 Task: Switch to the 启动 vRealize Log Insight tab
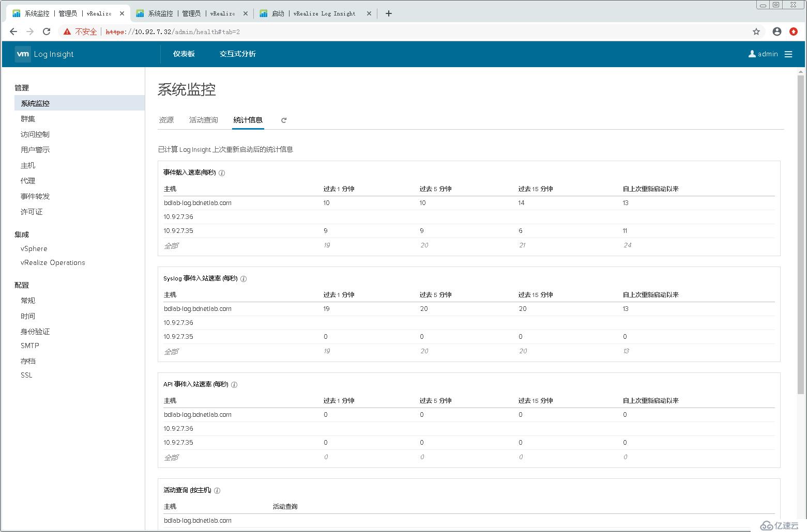coord(315,13)
